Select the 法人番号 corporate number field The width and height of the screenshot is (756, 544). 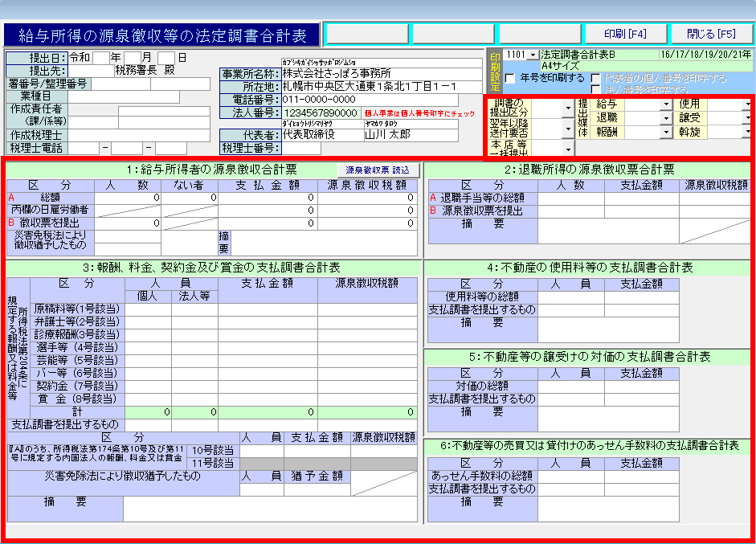321,112
